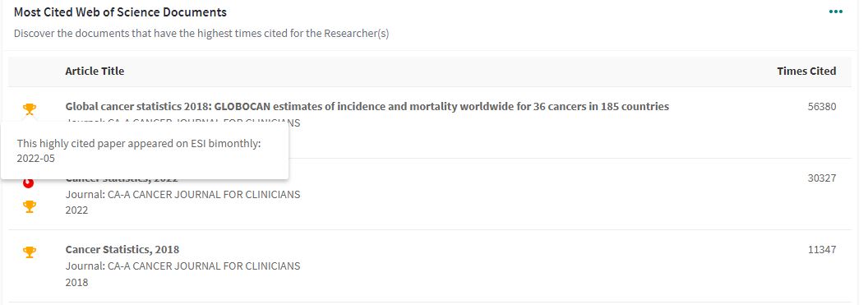
Task: Click the red hot paper icon
Action: [29, 183]
